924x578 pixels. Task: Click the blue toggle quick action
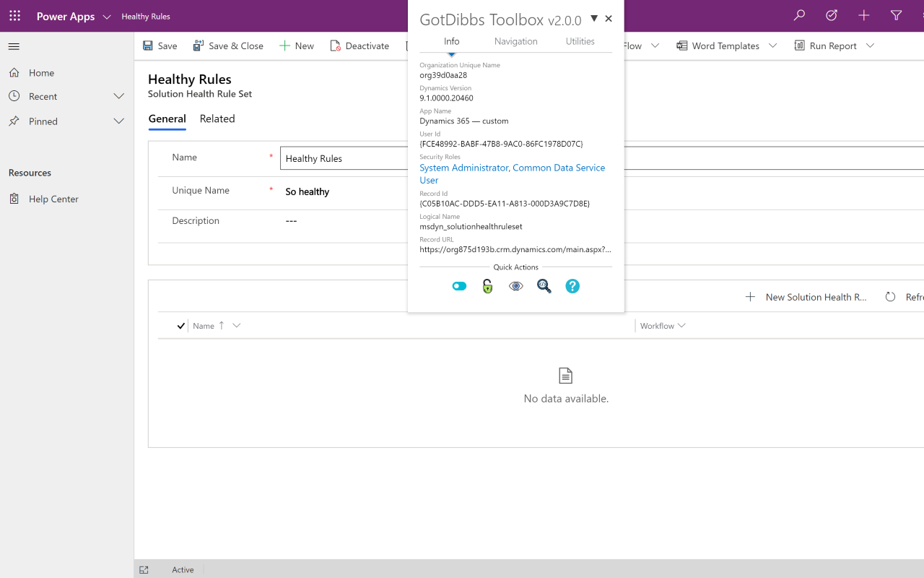(x=459, y=286)
